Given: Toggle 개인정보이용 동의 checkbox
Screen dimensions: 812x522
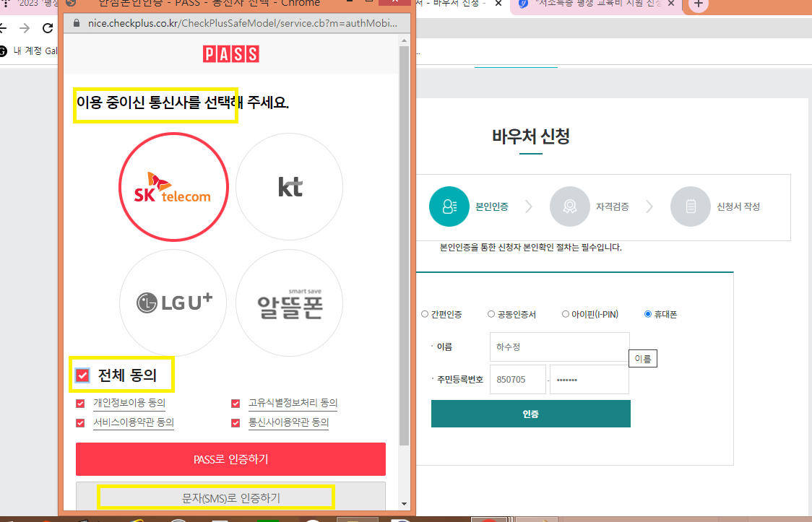Looking at the screenshot, I should 80,404.
